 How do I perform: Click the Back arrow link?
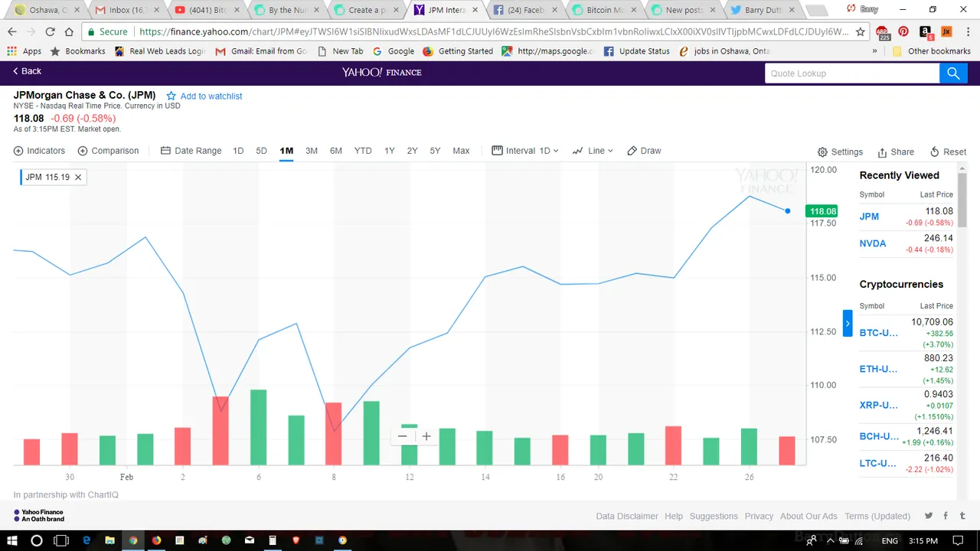click(27, 71)
